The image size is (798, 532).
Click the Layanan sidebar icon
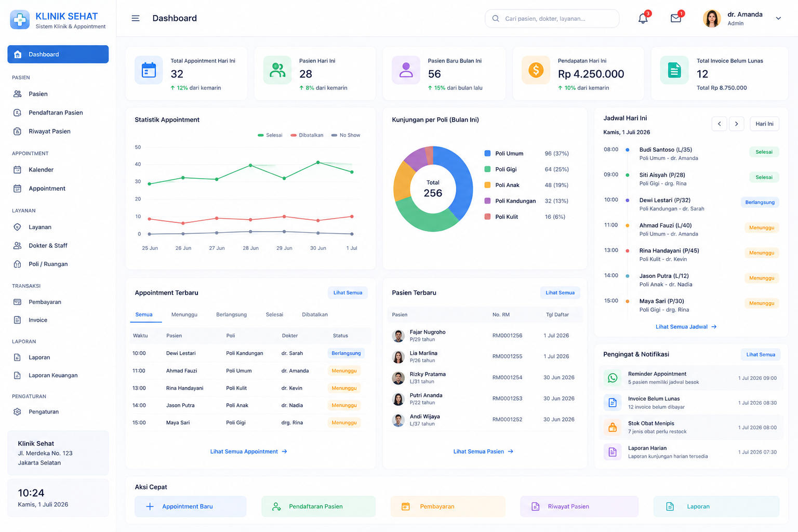pos(17,227)
